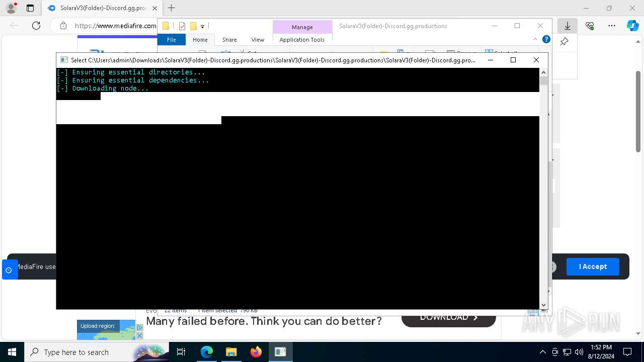This screenshot has width=644, height=362.
Task: Switch to View ribbon tab in Explorer
Action: tap(258, 39)
